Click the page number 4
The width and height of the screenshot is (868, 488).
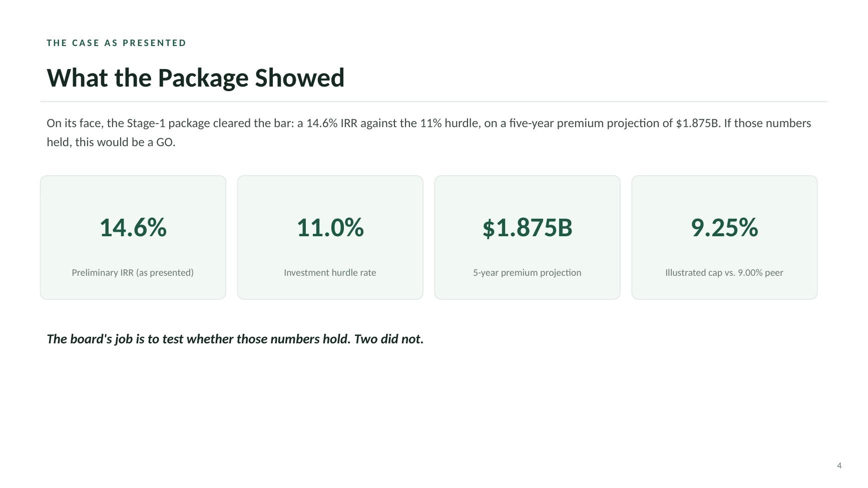tap(839, 465)
